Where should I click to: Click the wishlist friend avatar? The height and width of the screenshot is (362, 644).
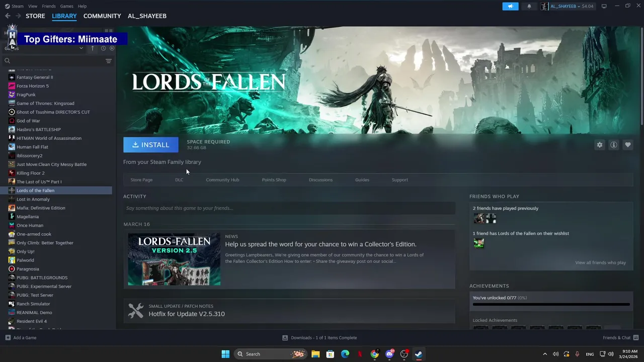pos(478,243)
